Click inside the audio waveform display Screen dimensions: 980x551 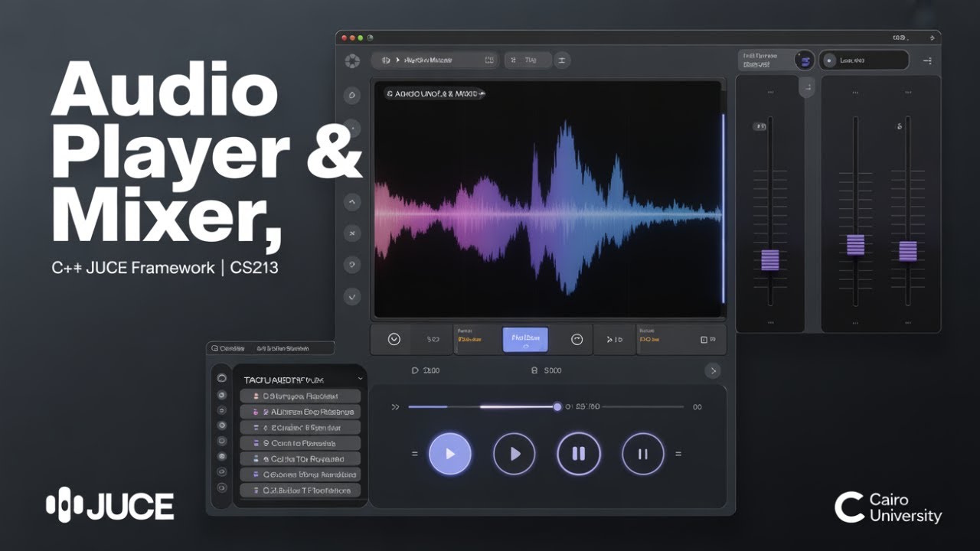pyautogui.click(x=547, y=199)
